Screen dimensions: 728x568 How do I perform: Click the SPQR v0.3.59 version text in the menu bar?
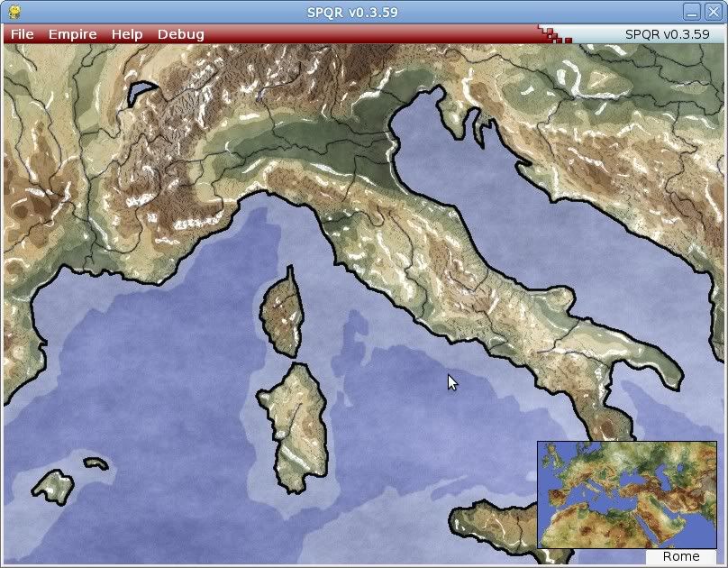click(x=667, y=34)
